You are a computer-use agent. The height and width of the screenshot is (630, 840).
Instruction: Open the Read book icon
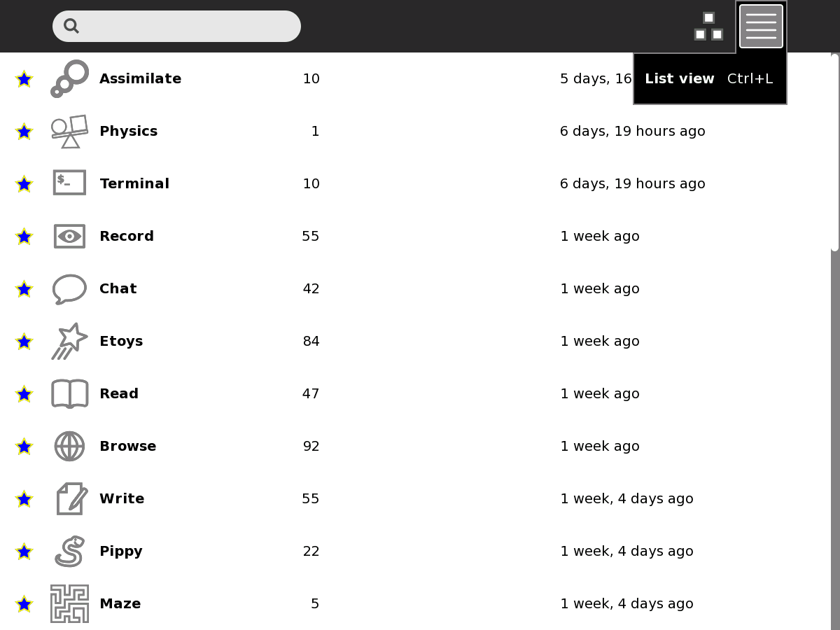point(69,393)
